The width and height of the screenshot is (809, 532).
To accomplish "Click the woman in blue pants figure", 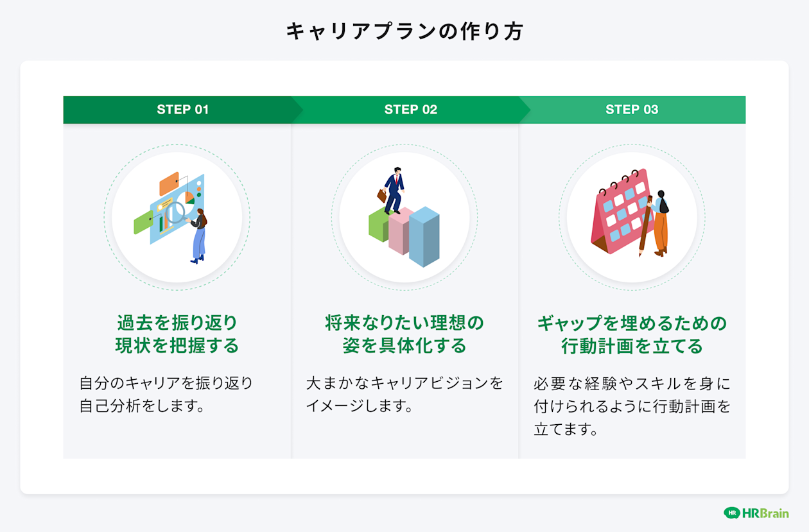I will (198, 236).
